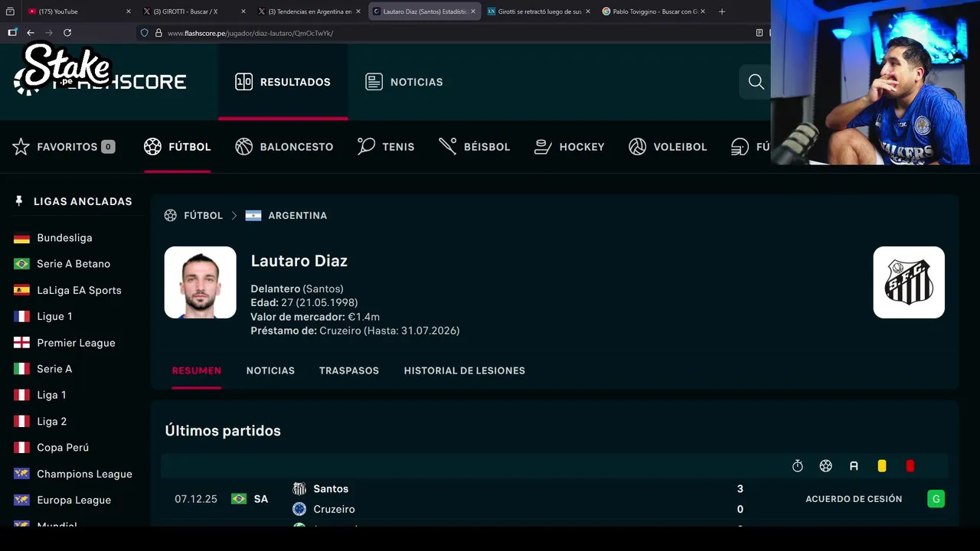The height and width of the screenshot is (551, 980).
Task: Open the Noticias header tab
Action: point(404,82)
